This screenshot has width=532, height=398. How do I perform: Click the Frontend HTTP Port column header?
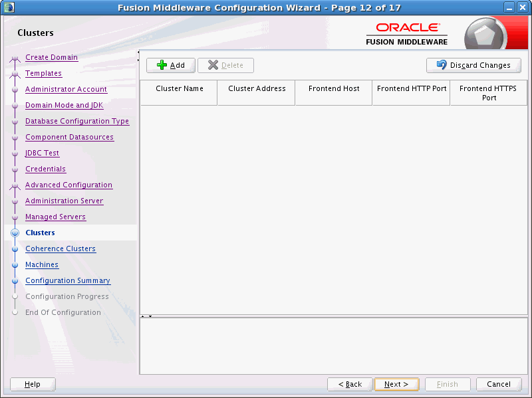coord(411,92)
